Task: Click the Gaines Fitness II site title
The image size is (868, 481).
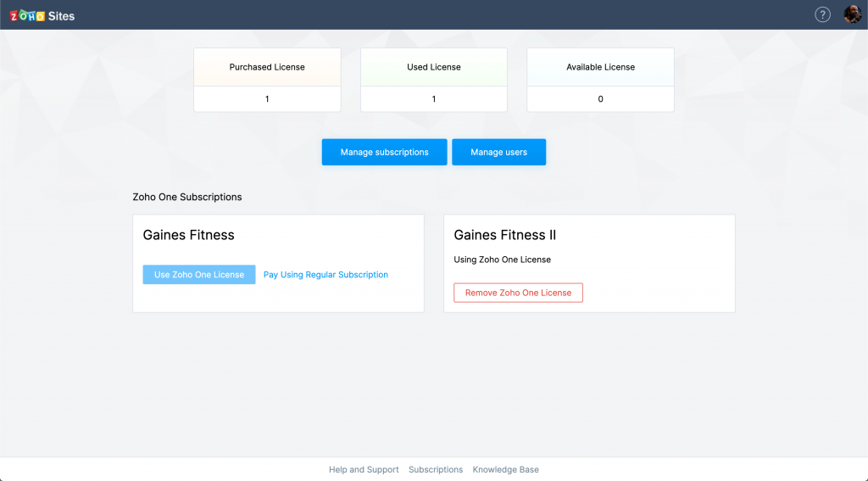Action: [x=504, y=235]
